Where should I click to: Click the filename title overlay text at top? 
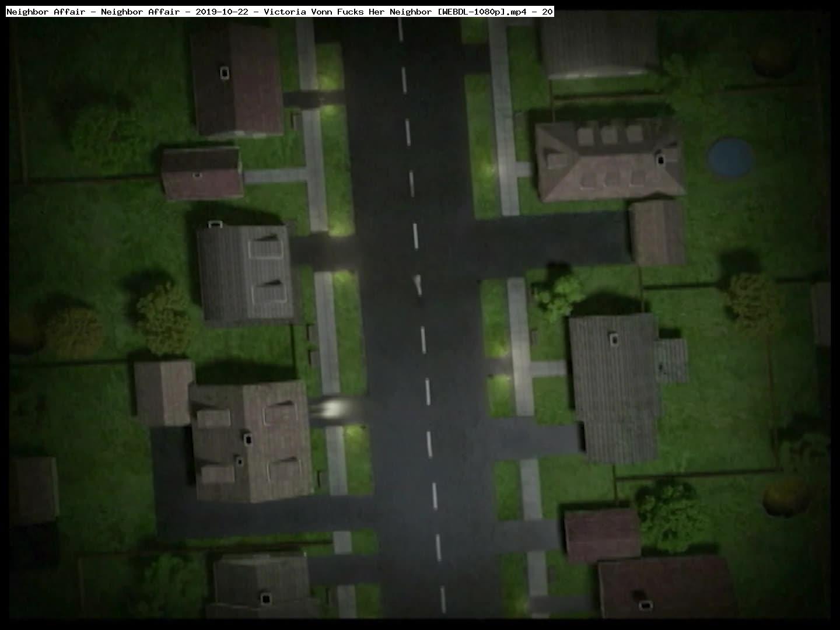[x=279, y=12]
